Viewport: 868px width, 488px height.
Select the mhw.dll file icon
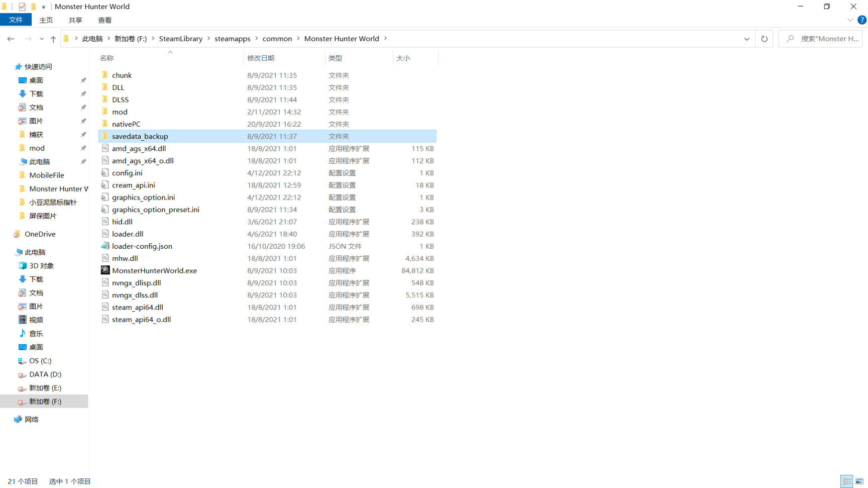click(105, 258)
